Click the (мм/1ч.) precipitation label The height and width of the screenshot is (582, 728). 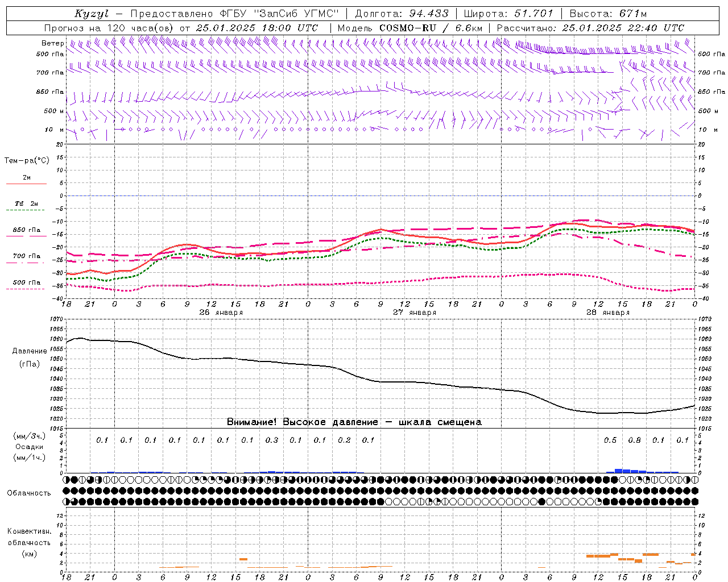tap(30, 458)
